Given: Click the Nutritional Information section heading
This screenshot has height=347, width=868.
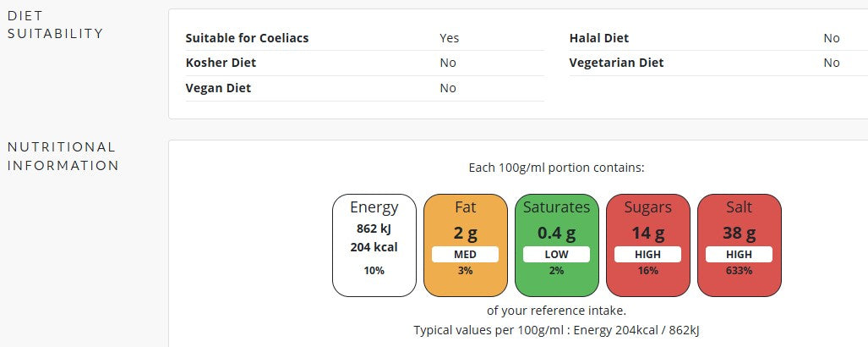Looking at the screenshot, I should click(63, 157).
